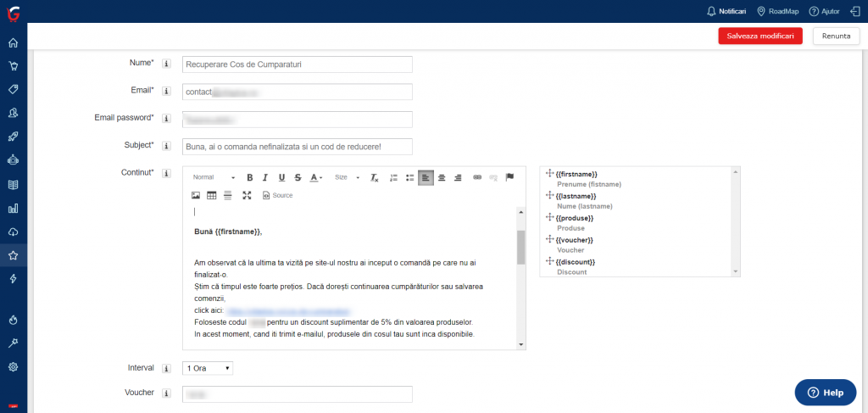Maximize the editor with fullscreen icon
The width and height of the screenshot is (868, 413).
[247, 195]
